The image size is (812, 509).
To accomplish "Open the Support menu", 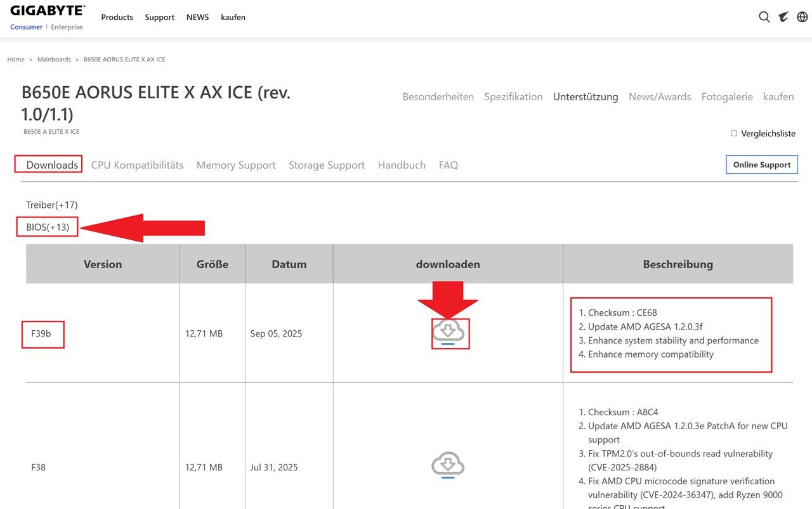I will click(159, 17).
